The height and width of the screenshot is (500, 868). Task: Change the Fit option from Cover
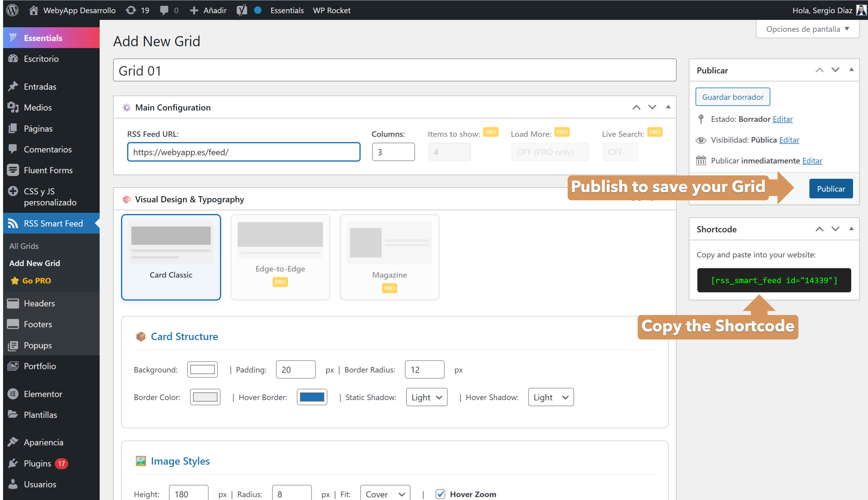pos(385,494)
